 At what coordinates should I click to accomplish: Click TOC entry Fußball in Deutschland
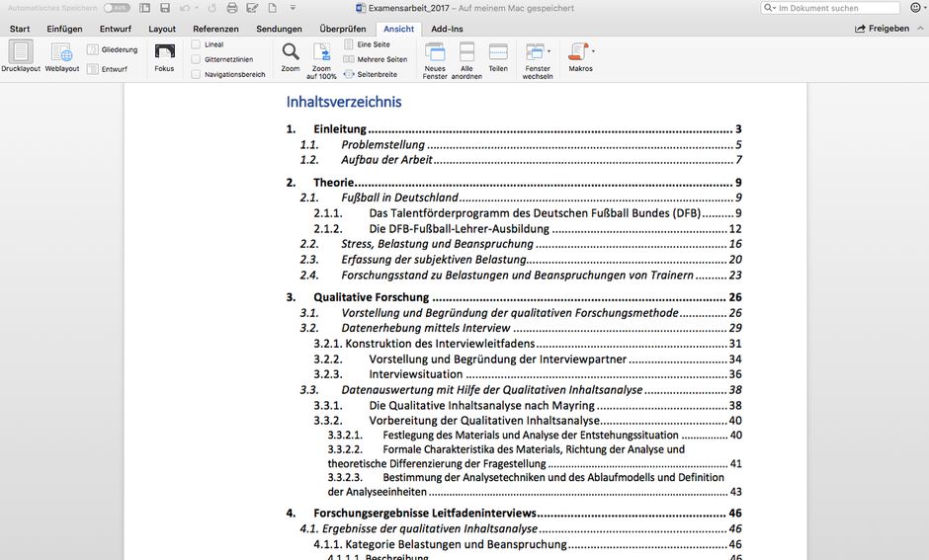point(521,198)
